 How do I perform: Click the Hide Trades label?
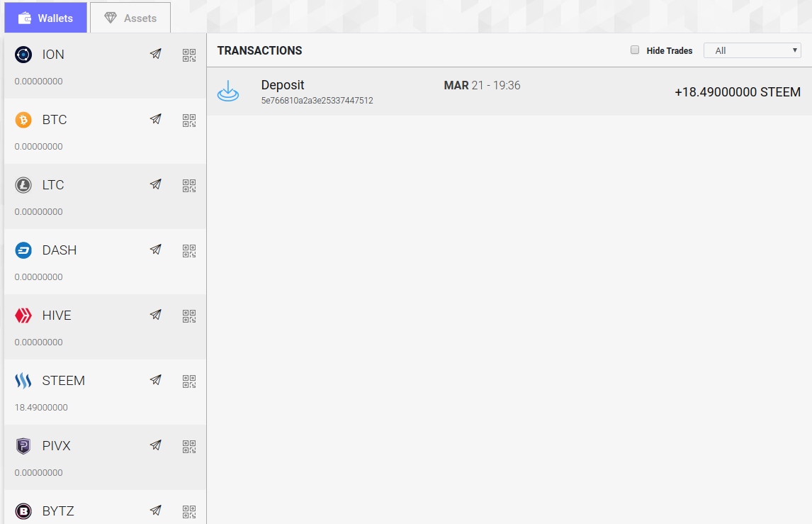pos(670,51)
